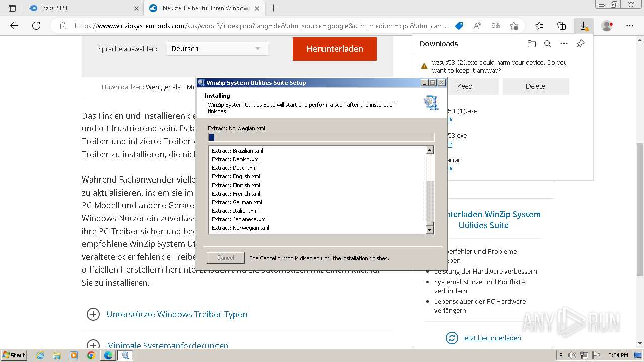
Task: Close the pass 2023 tab
Action: [137, 8]
